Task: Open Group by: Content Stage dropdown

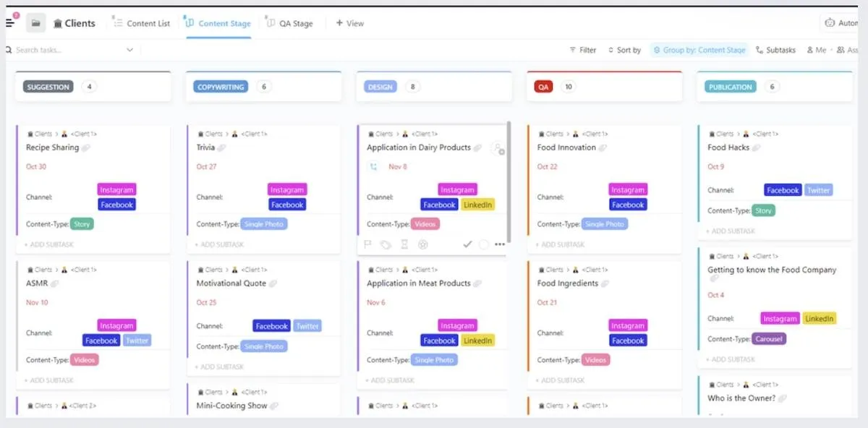Action: [699, 50]
